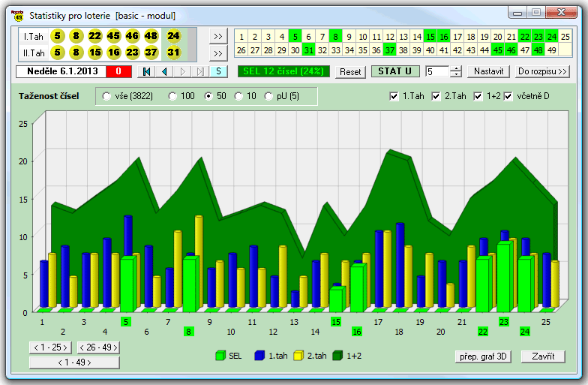The width and height of the screenshot is (588, 385).
Task: Select the 100 draws radio button
Action: click(172, 96)
